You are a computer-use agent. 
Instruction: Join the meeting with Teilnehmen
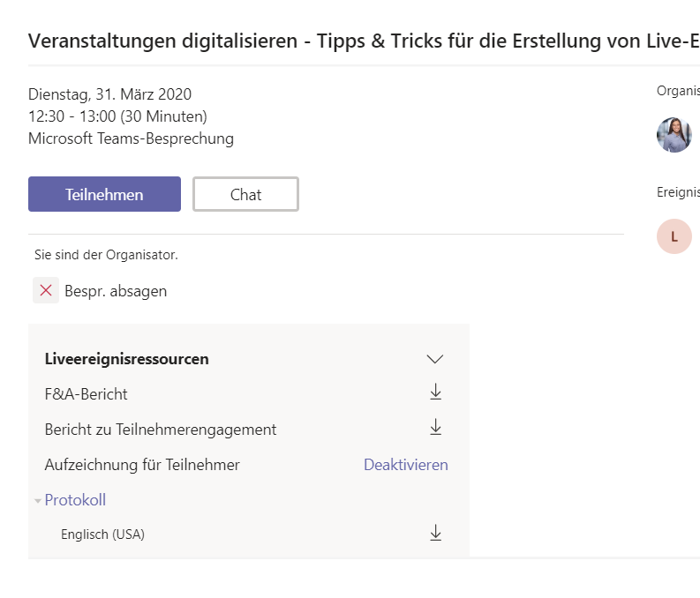(104, 194)
